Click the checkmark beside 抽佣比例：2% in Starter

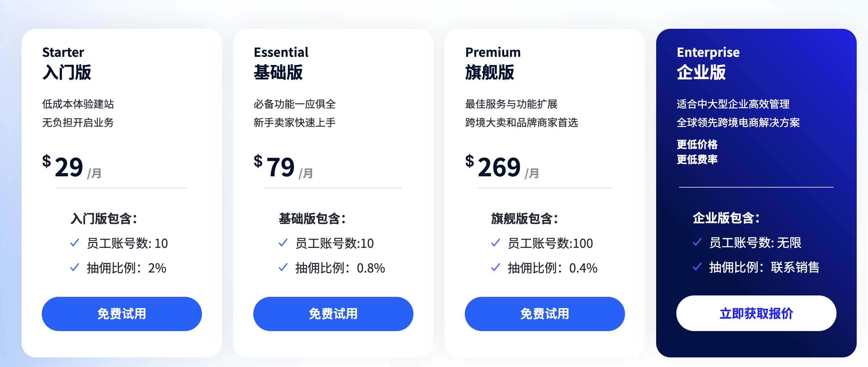pyautogui.click(x=73, y=268)
